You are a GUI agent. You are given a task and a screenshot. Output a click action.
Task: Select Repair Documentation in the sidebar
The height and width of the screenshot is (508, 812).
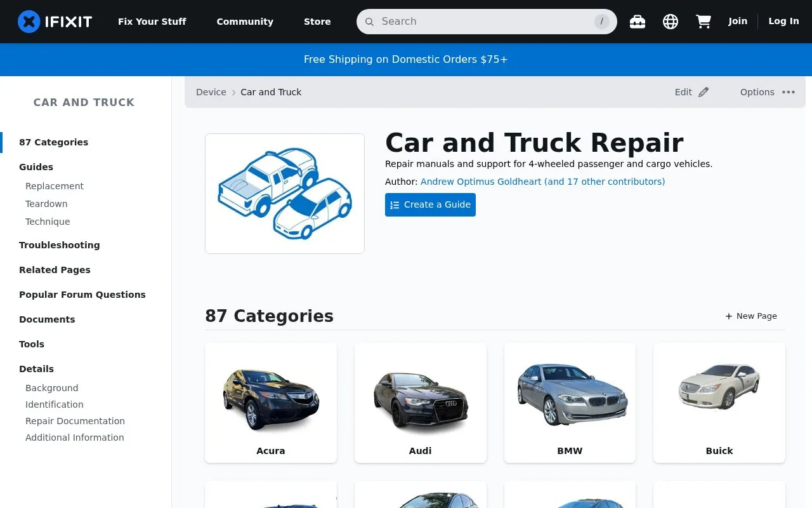pyautogui.click(x=75, y=421)
